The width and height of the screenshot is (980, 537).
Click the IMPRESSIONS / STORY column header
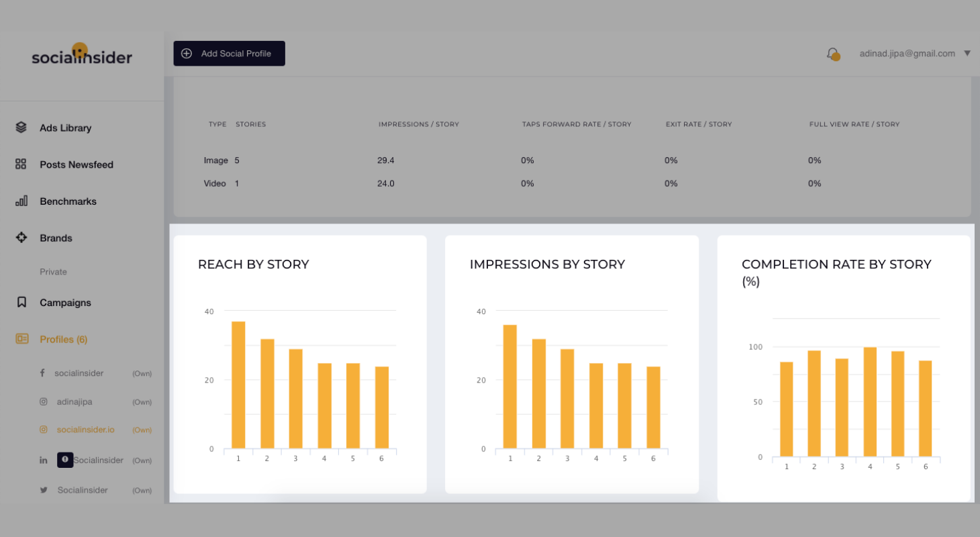419,124
